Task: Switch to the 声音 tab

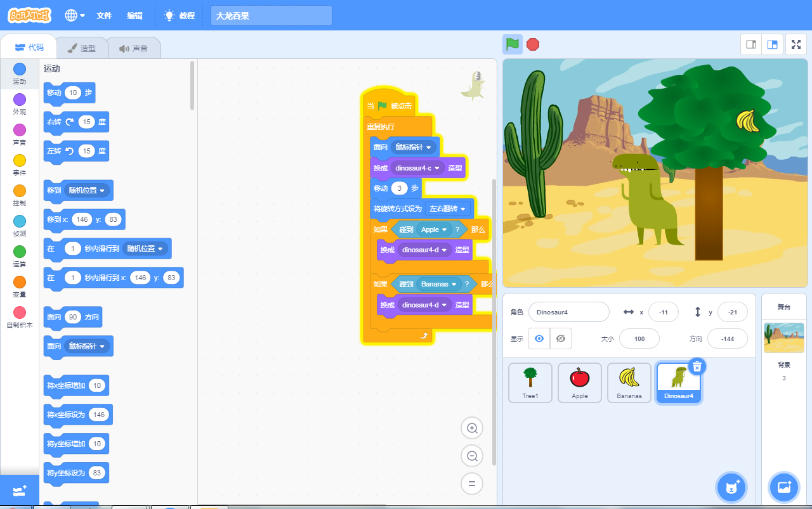Action: coord(133,48)
